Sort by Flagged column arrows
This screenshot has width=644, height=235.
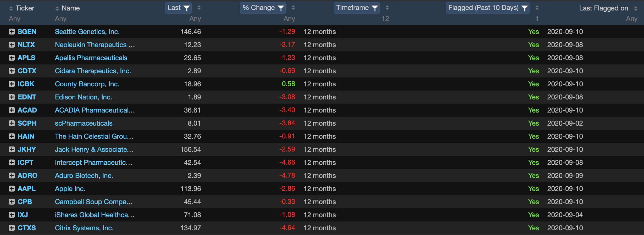[x=537, y=8]
